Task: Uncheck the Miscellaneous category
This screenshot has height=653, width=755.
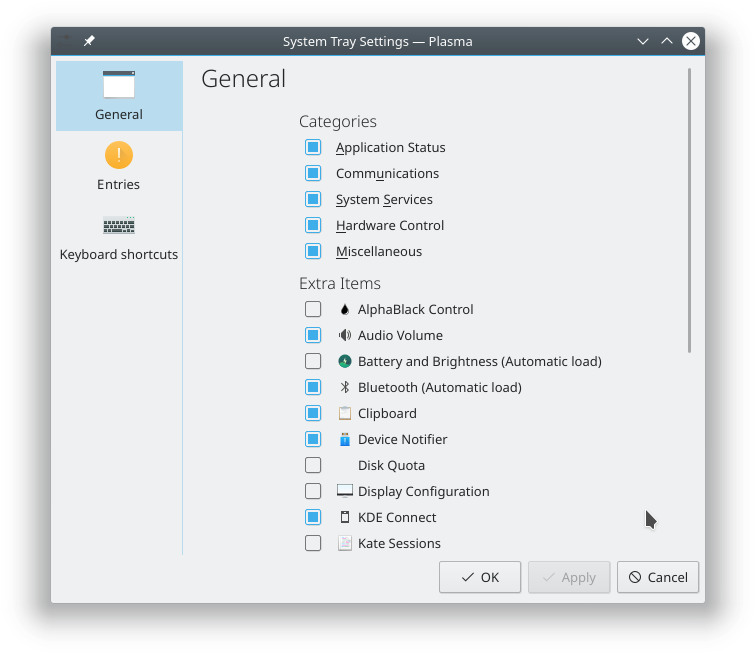Action: [x=313, y=251]
